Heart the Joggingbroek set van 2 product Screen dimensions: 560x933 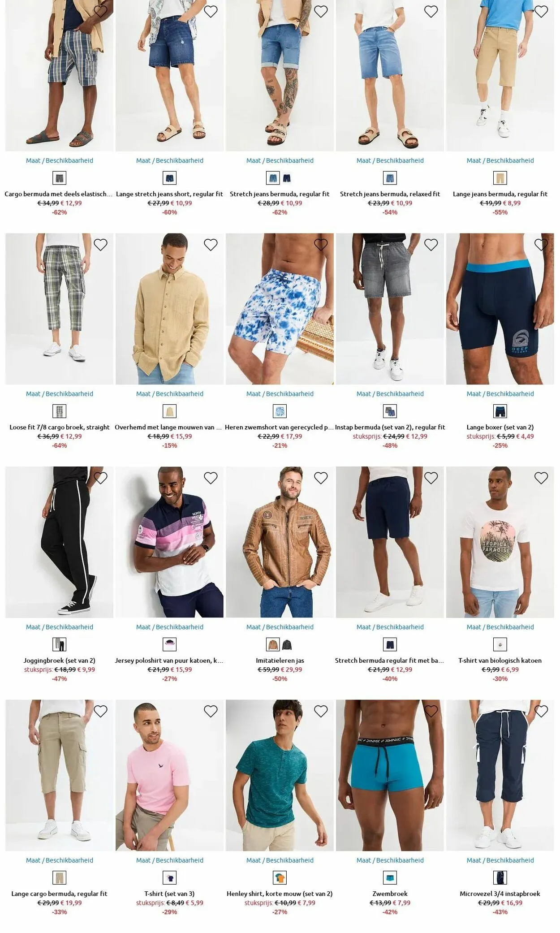(100, 478)
